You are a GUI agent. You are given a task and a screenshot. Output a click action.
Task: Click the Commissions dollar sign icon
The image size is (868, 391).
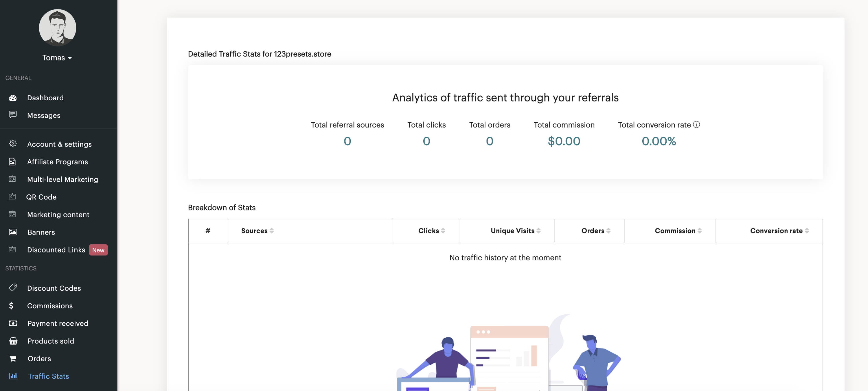tap(11, 305)
